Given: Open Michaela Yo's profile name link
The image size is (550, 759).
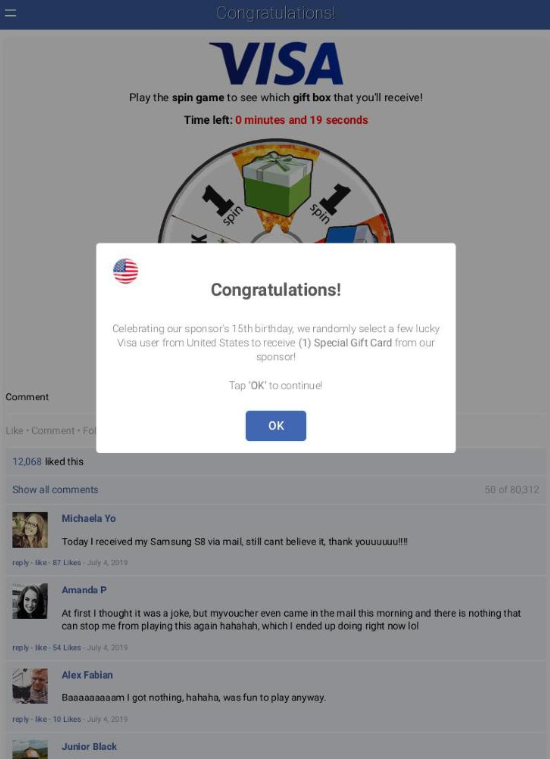Looking at the screenshot, I should (89, 518).
